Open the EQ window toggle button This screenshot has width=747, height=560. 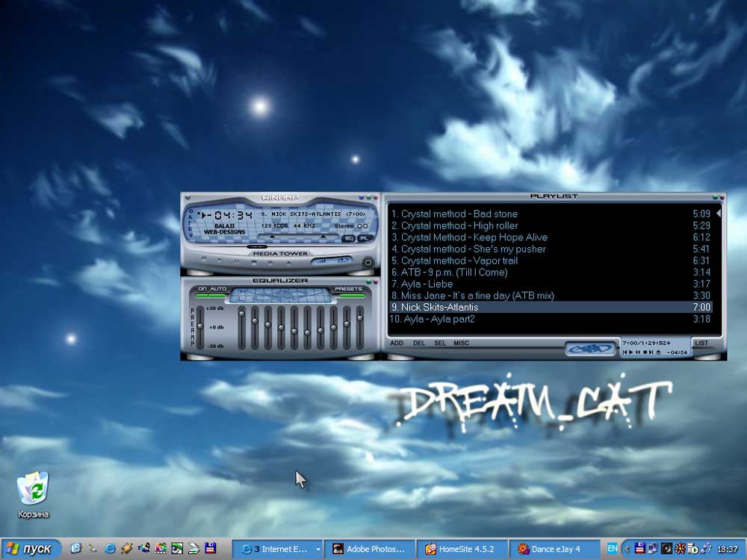(348, 238)
